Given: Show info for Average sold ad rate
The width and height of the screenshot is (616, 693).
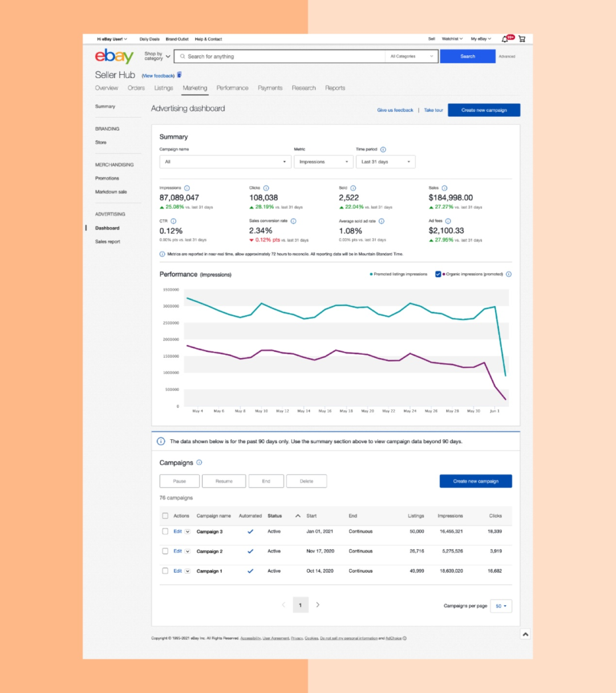Looking at the screenshot, I should click(x=382, y=221).
